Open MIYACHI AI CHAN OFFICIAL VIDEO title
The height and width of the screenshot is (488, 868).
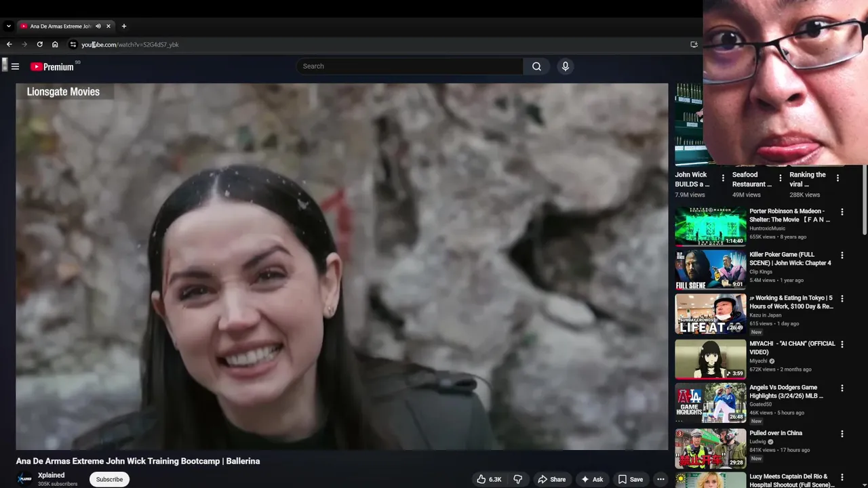tap(792, 348)
